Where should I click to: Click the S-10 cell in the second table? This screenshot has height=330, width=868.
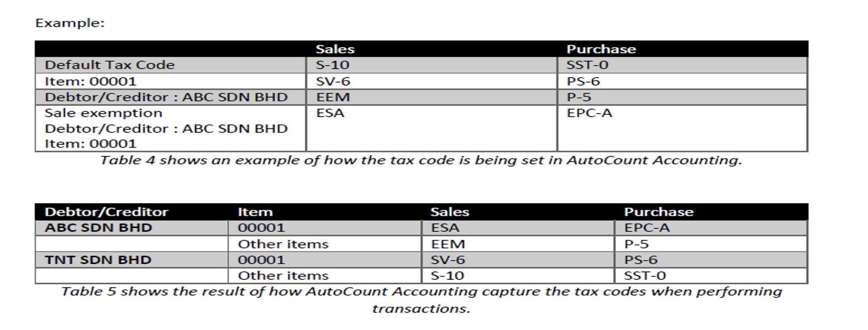click(447, 276)
